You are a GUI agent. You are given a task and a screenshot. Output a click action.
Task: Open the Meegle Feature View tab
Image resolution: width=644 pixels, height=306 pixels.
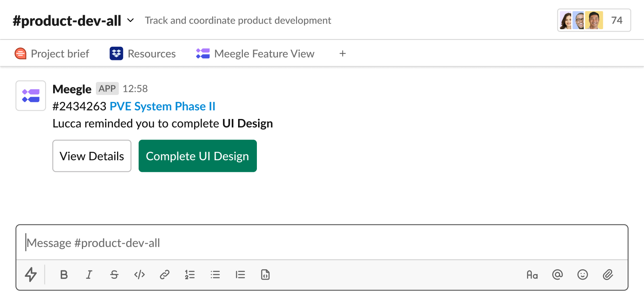point(255,54)
